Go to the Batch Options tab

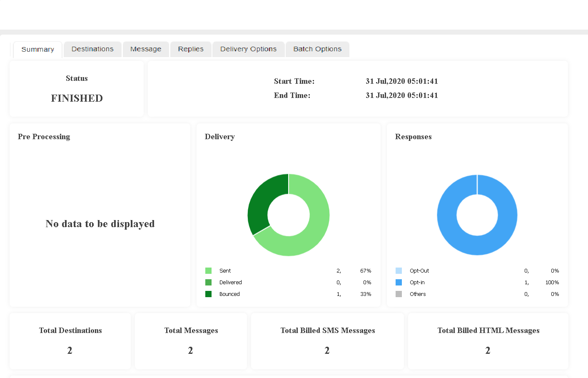[x=317, y=49]
